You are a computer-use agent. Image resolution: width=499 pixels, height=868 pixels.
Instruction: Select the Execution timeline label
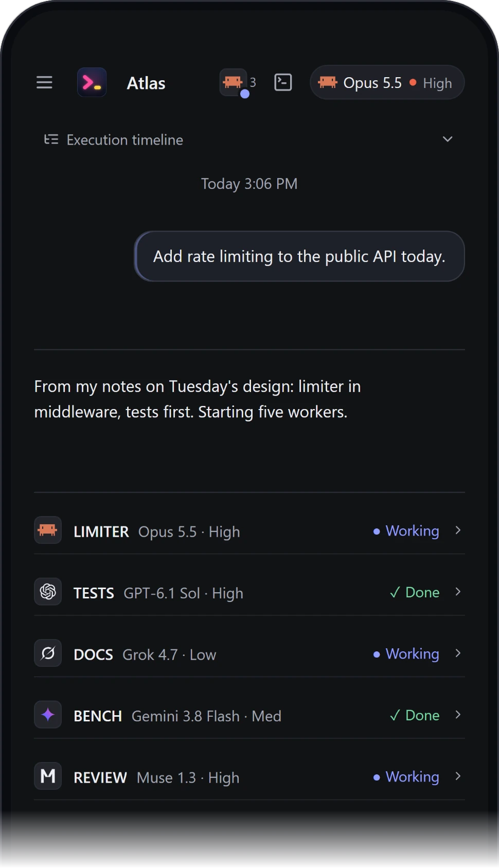(x=125, y=140)
